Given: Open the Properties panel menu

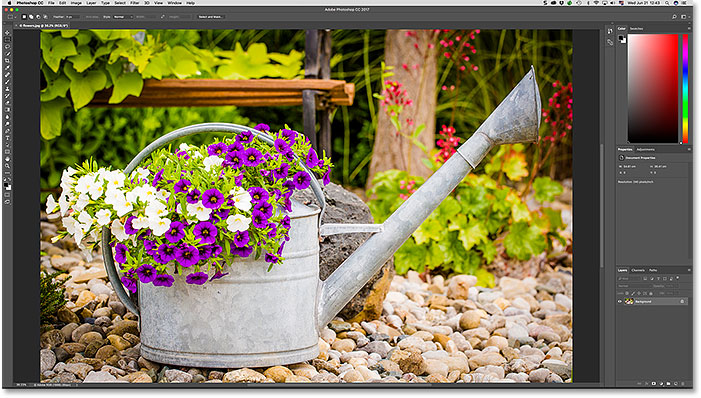Looking at the screenshot, I should click(689, 149).
